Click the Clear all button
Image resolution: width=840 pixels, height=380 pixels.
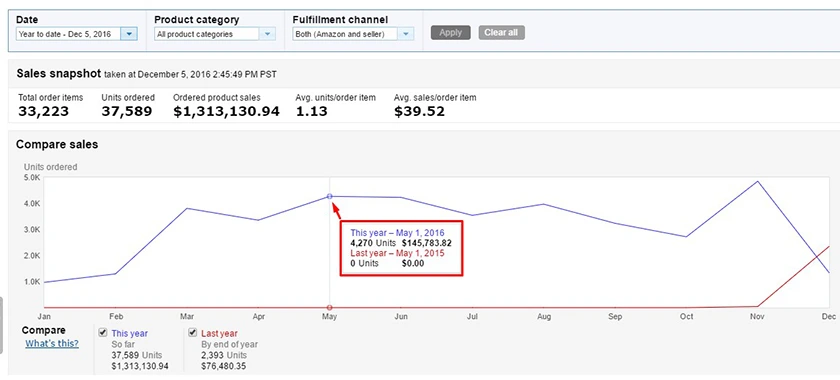click(x=501, y=33)
